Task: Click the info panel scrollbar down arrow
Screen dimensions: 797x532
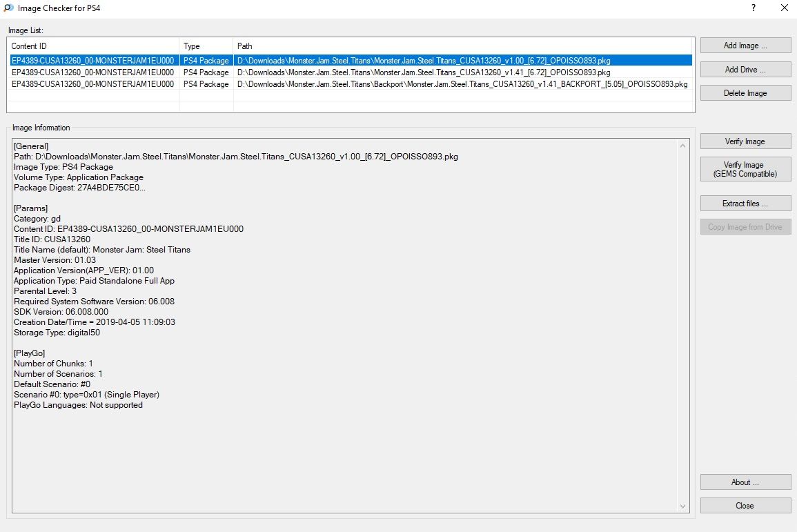Action: [x=683, y=506]
